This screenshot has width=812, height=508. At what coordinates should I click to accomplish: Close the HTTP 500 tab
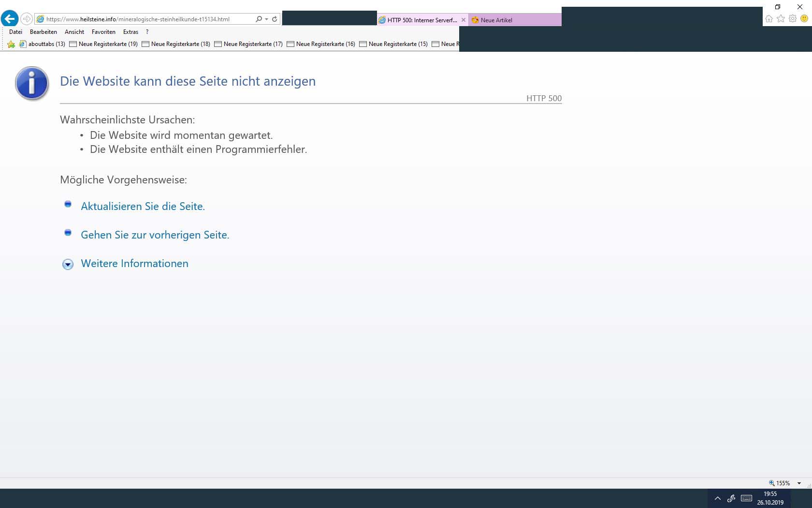464,20
